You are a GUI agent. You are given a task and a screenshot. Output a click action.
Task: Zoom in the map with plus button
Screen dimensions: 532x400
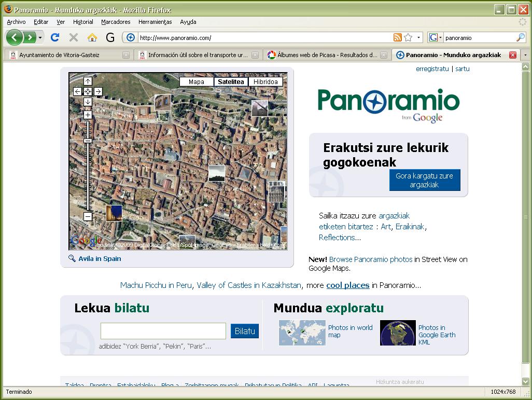point(88,115)
